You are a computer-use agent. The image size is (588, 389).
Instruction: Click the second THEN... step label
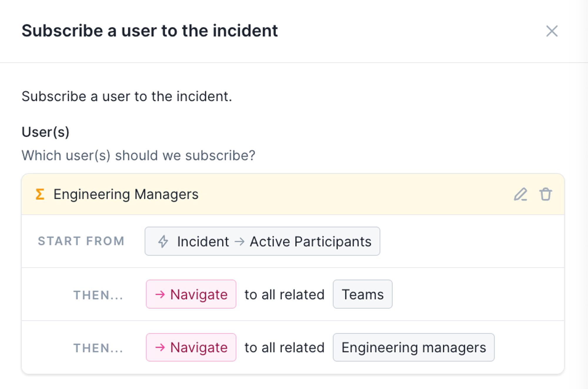pyautogui.click(x=98, y=348)
